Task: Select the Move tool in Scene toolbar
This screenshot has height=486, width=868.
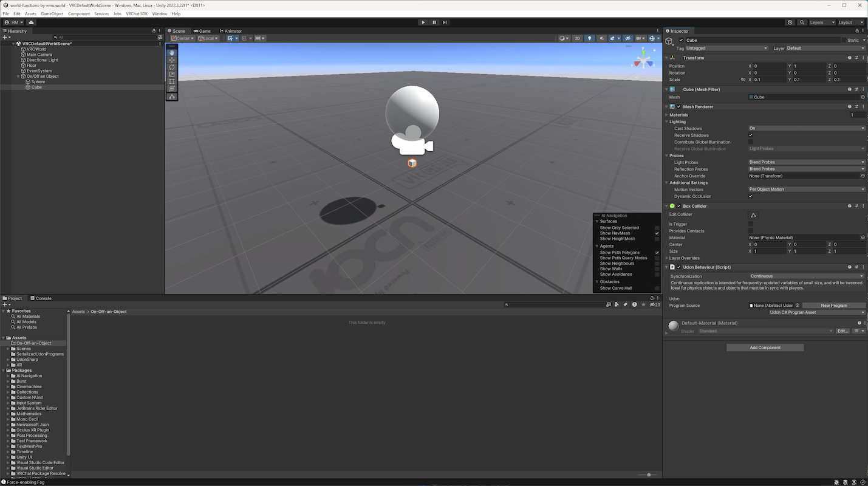Action: click(x=172, y=60)
